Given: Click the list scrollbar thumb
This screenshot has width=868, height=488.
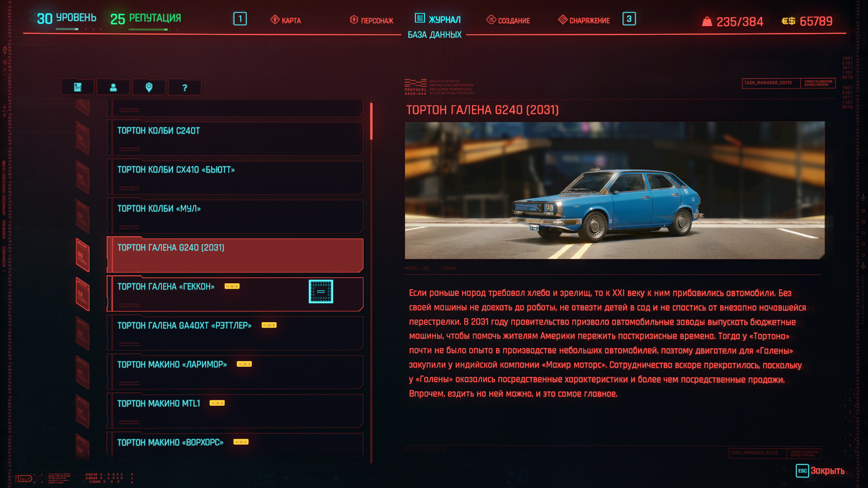Looking at the screenshot, I should [371, 121].
